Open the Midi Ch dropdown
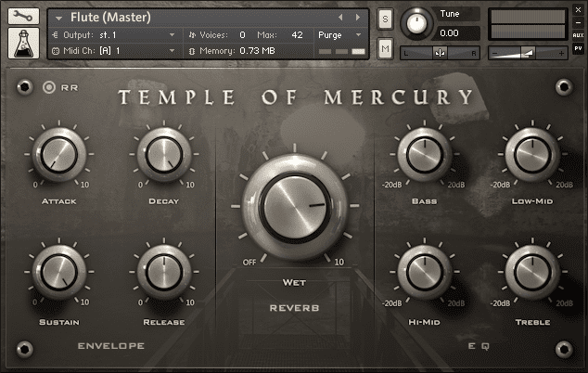The image size is (588, 373). coord(172,50)
